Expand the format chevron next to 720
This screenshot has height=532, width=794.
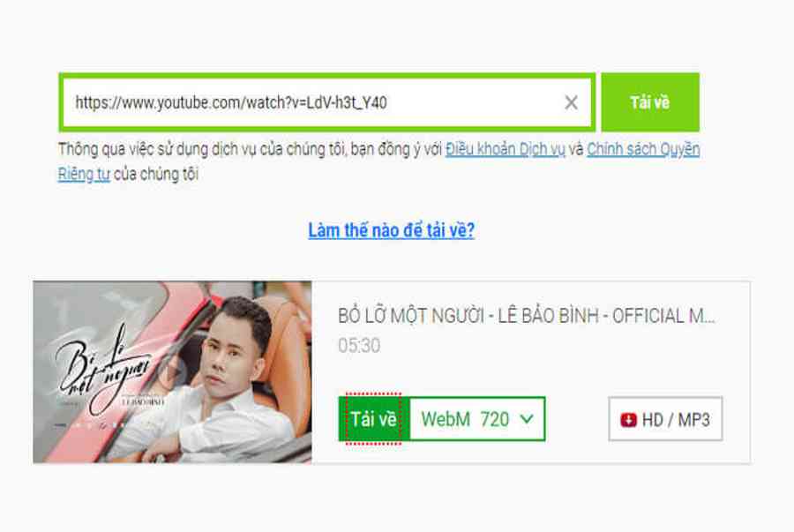tap(527, 419)
